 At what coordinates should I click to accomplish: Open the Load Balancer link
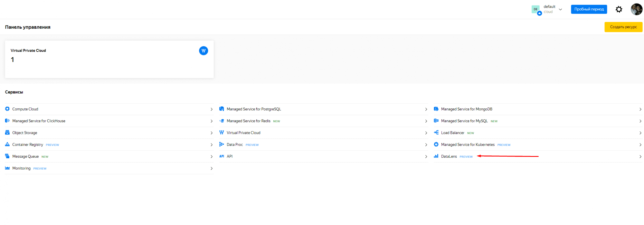[452, 133]
